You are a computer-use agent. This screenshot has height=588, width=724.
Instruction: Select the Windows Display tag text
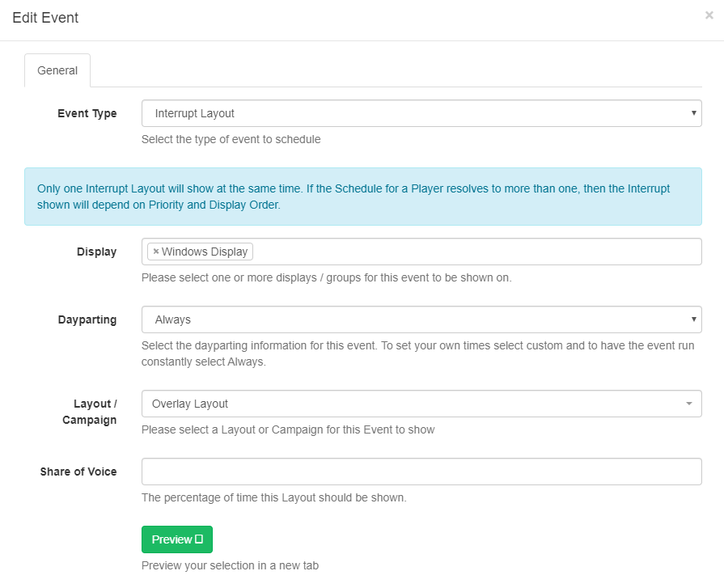[x=205, y=252]
